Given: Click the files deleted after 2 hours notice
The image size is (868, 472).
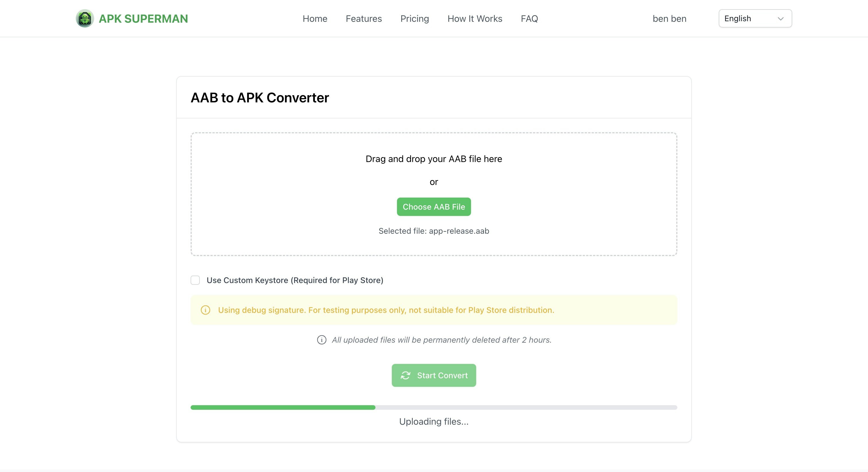Looking at the screenshot, I should (x=441, y=340).
